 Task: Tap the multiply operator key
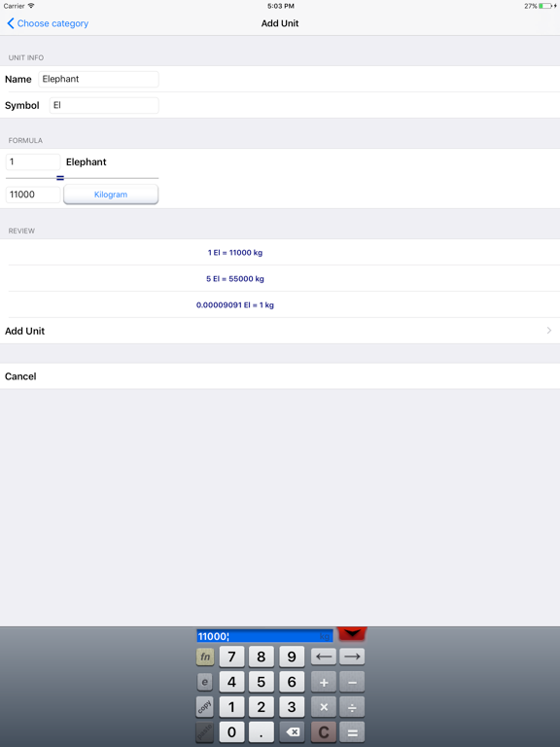[x=324, y=707]
